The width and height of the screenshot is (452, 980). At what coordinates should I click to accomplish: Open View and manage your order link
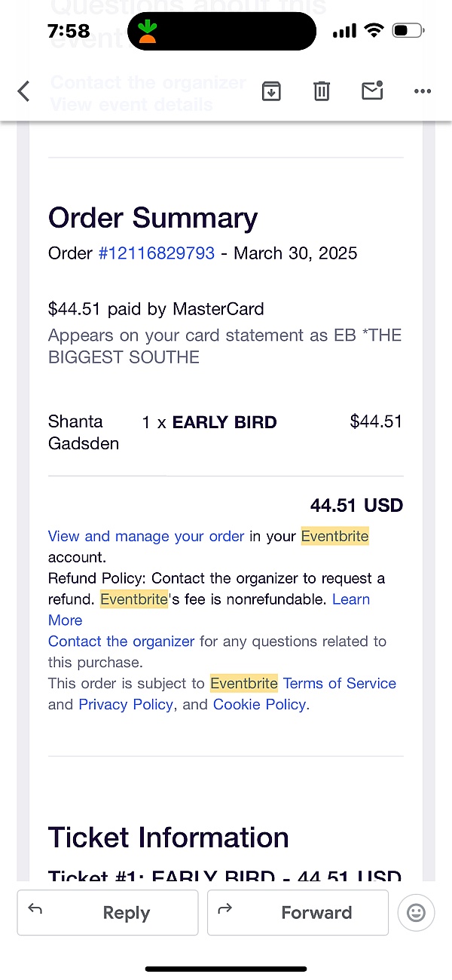[x=146, y=536]
